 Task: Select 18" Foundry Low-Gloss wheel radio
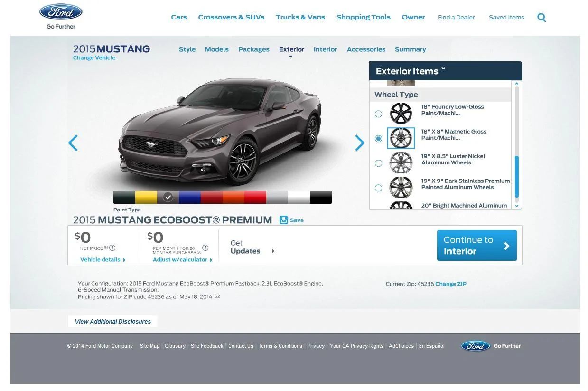378,114
